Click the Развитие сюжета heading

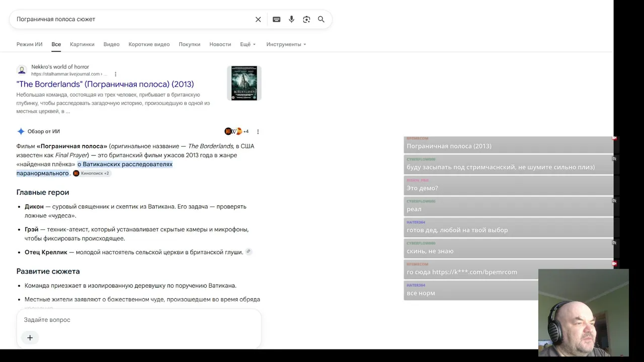[48, 271]
